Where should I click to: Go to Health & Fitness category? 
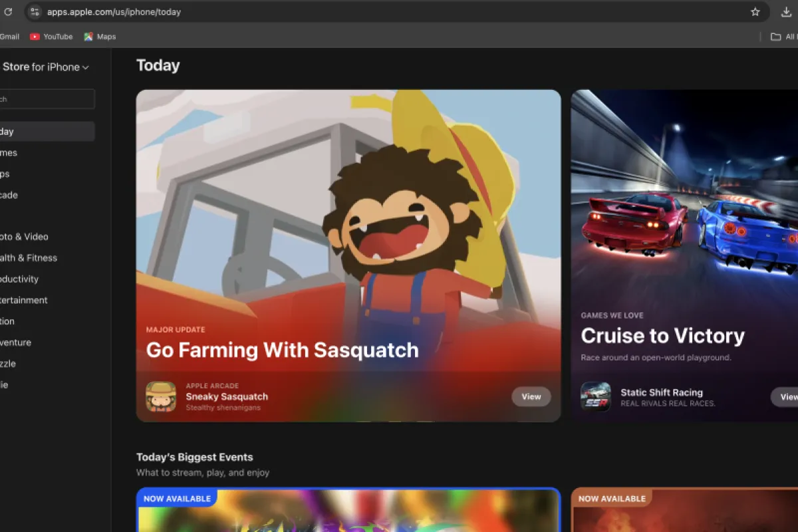tap(29, 258)
